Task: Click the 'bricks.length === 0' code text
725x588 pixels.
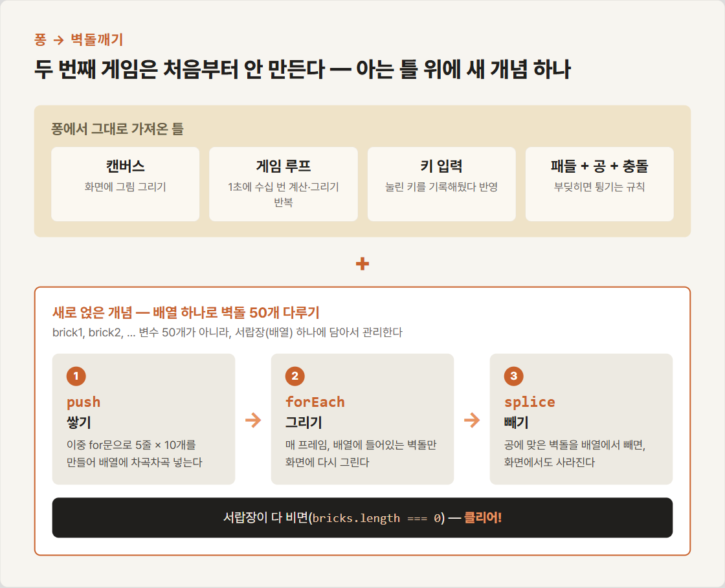Action: [x=376, y=518]
